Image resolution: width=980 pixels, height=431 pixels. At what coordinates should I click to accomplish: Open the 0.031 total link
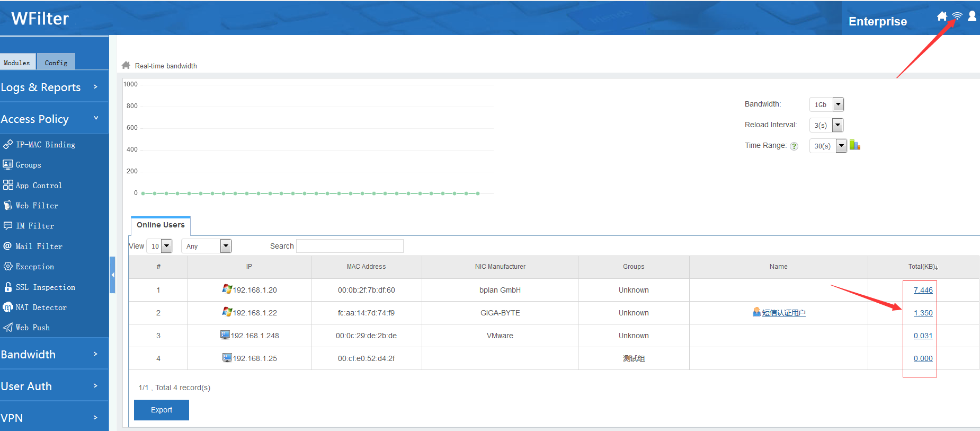coord(923,336)
